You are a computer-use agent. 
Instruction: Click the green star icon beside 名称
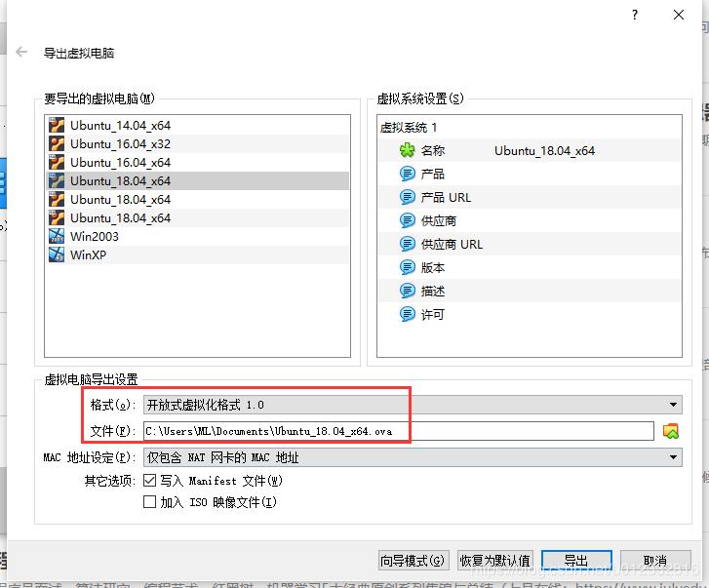click(407, 150)
